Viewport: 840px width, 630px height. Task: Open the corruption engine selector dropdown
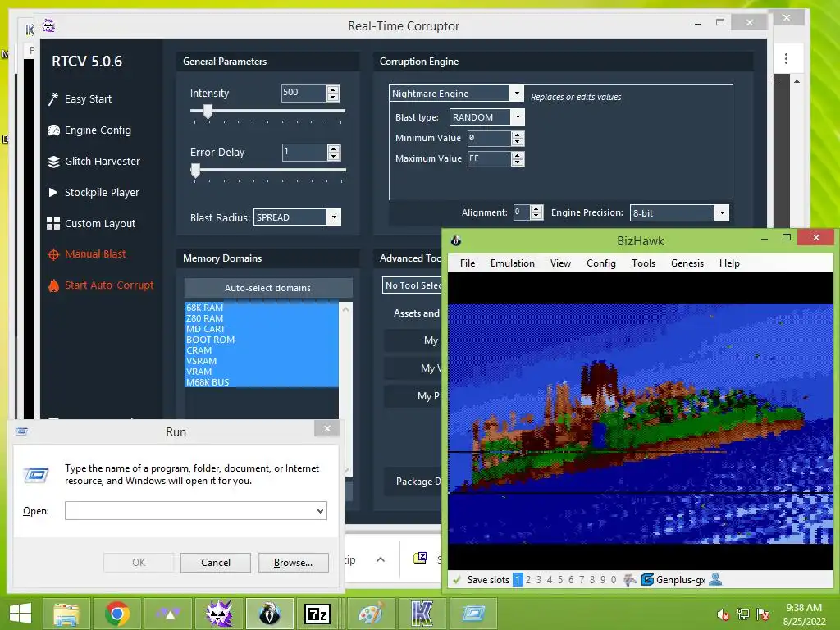517,94
